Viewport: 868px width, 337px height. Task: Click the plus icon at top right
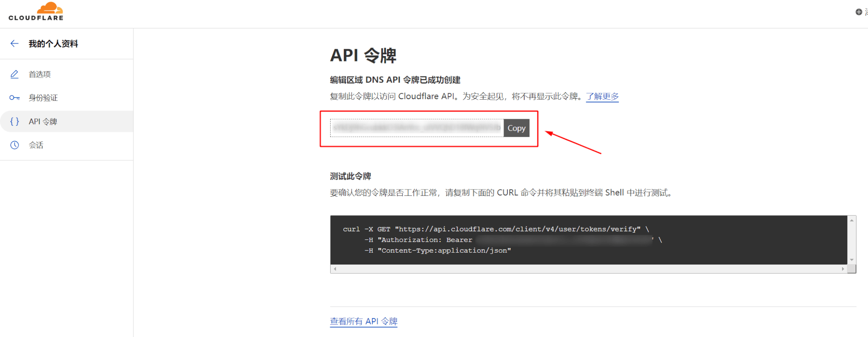(859, 12)
